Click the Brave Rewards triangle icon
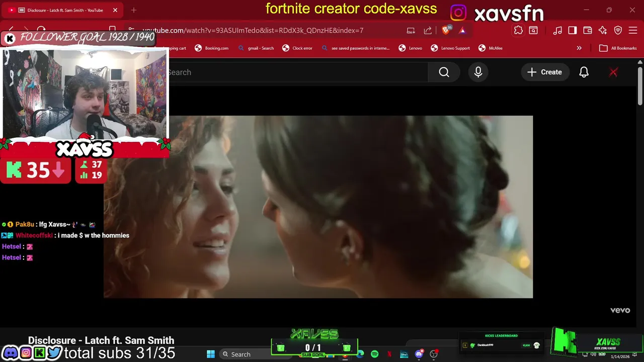The width and height of the screenshot is (644, 362). click(x=462, y=30)
